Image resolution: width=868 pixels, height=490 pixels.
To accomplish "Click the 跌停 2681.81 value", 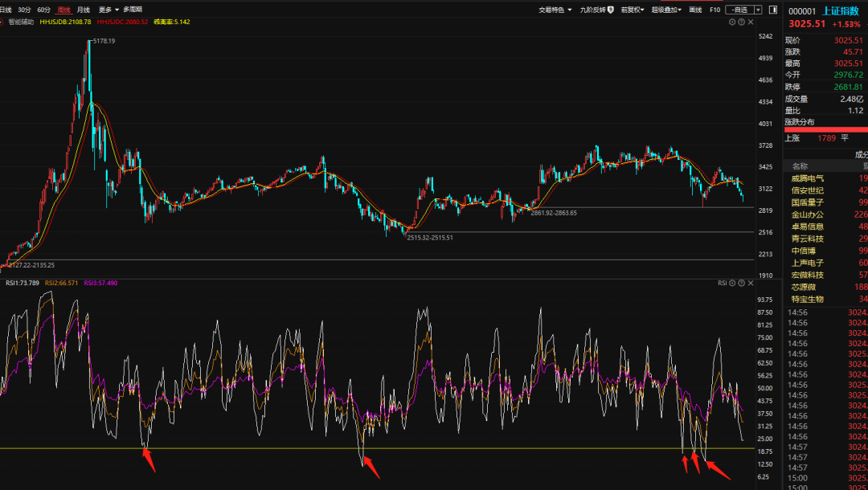I will (849, 87).
